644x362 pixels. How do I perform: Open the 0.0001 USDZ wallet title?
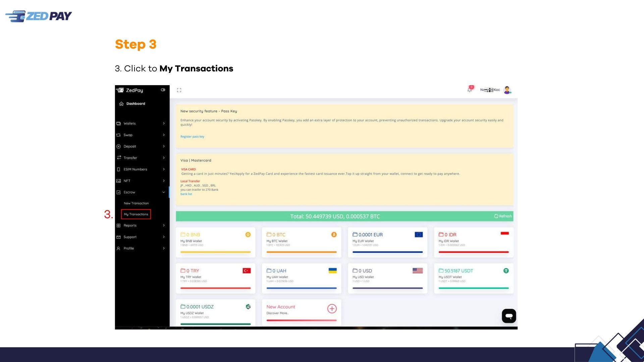click(197, 306)
